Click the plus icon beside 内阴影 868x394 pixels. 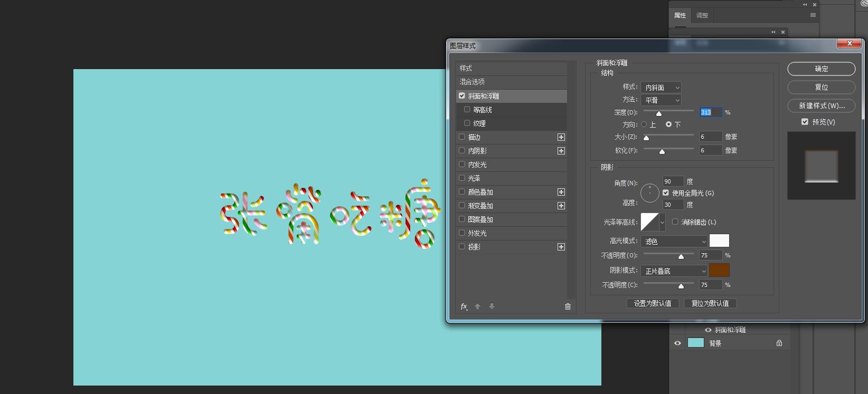561,151
